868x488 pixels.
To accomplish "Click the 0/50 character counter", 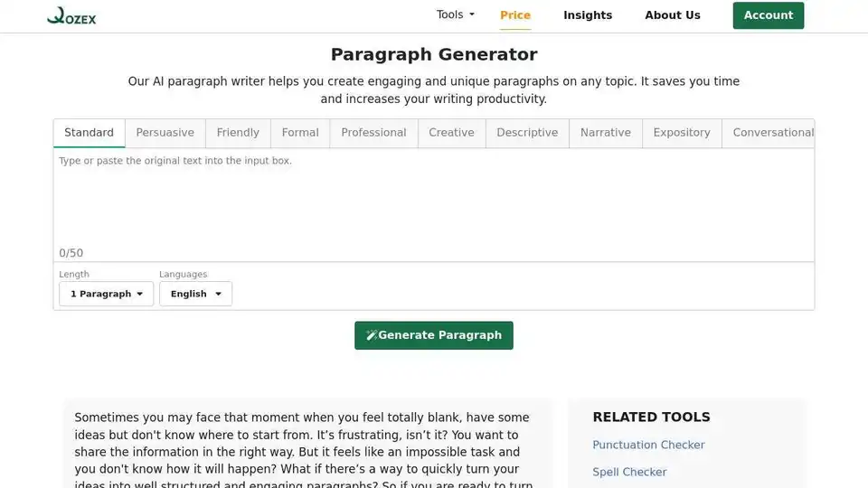I will coord(71,253).
